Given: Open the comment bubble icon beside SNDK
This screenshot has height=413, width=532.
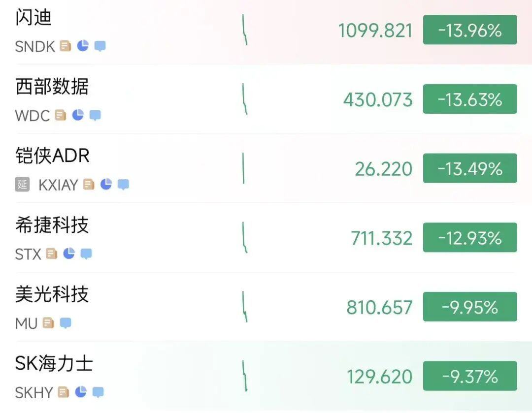Looking at the screenshot, I should click(x=100, y=46).
